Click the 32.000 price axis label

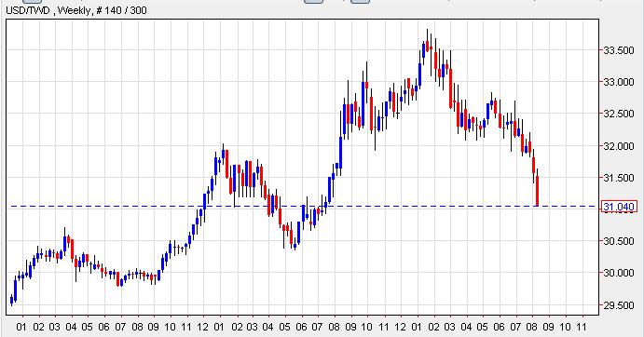619,146
